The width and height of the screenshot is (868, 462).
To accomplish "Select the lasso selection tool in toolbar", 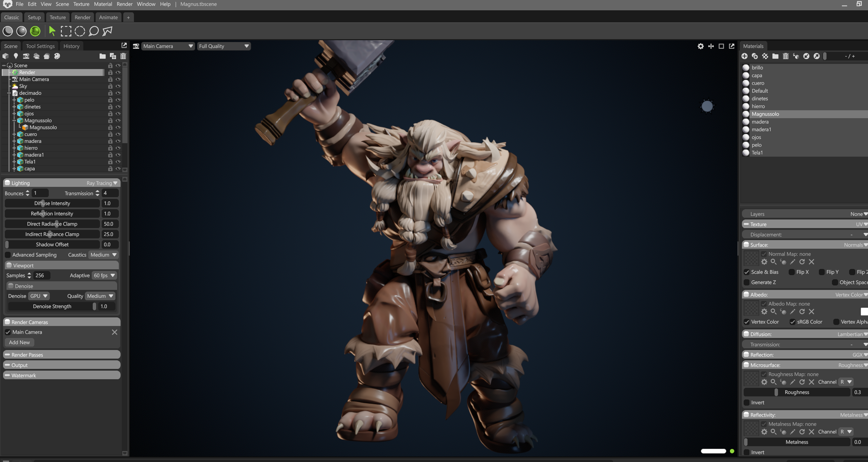I will (x=93, y=31).
